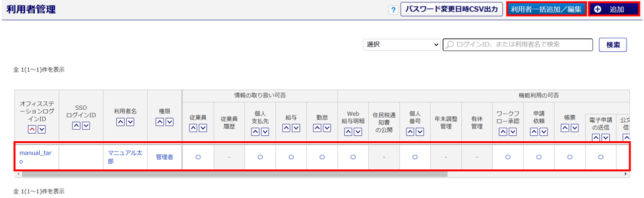The width and height of the screenshot is (644, 198).
Task: Click the horizontal table scrollbar
Action: (234, 174)
